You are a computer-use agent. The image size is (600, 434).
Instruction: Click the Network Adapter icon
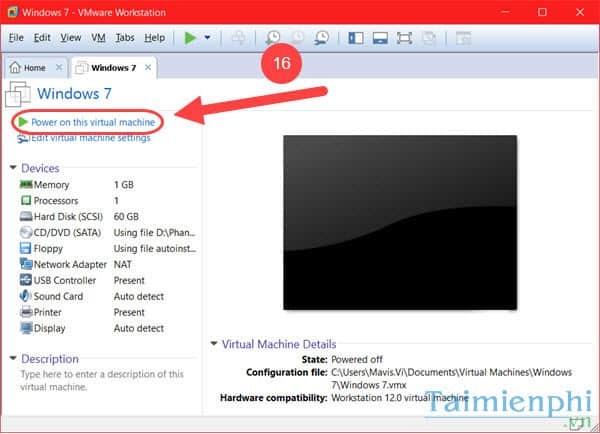pyautogui.click(x=26, y=264)
